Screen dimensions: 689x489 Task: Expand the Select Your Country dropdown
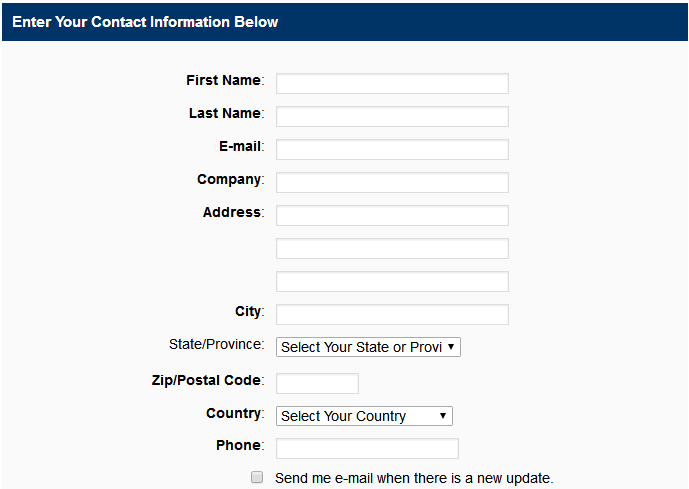pyautogui.click(x=364, y=416)
